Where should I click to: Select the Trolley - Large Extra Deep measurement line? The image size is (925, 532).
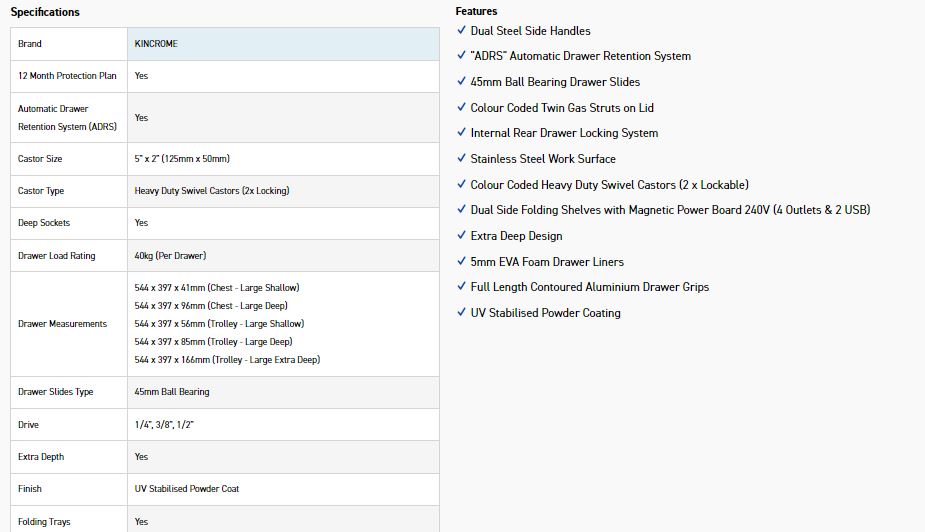point(227,360)
